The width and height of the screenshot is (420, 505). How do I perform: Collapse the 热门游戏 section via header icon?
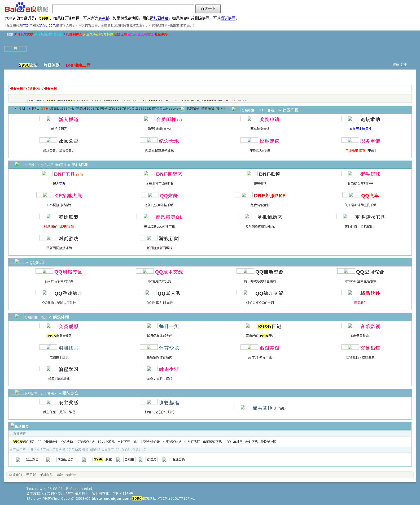tap(17, 164)
